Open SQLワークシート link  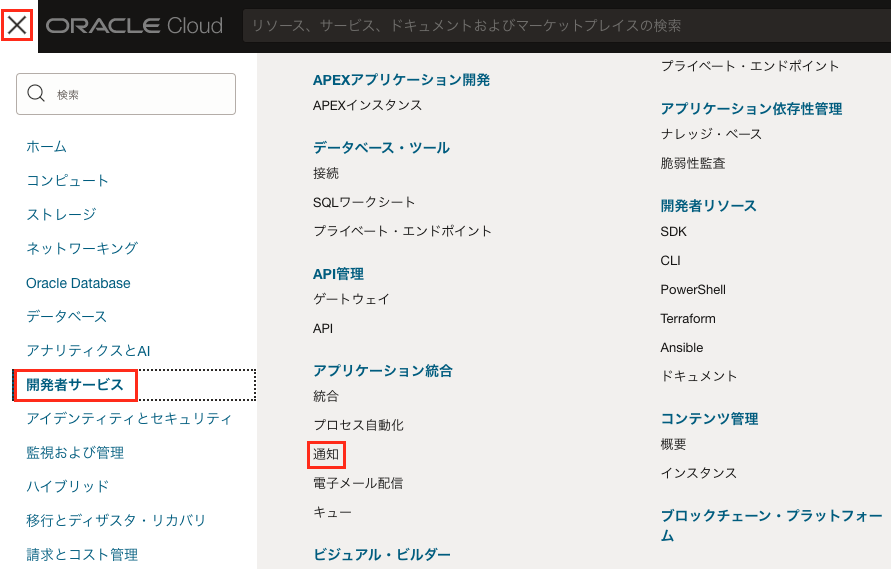tap(364, 202)
